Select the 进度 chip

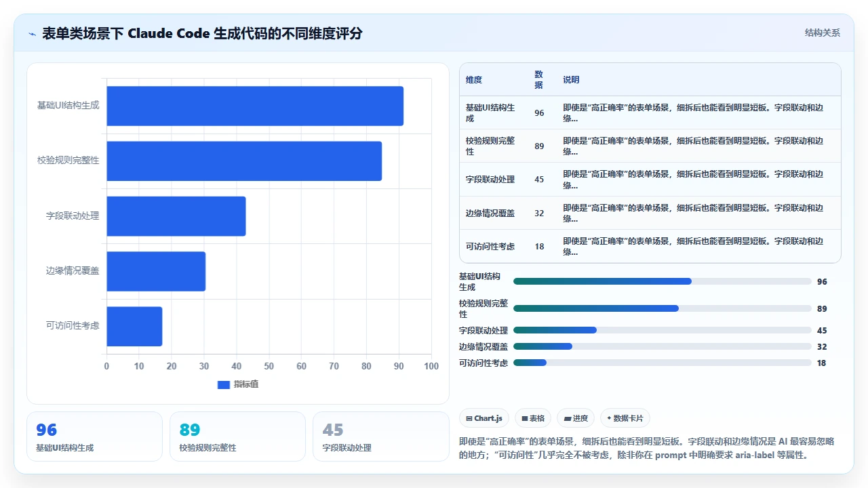(x=576, y=418)
